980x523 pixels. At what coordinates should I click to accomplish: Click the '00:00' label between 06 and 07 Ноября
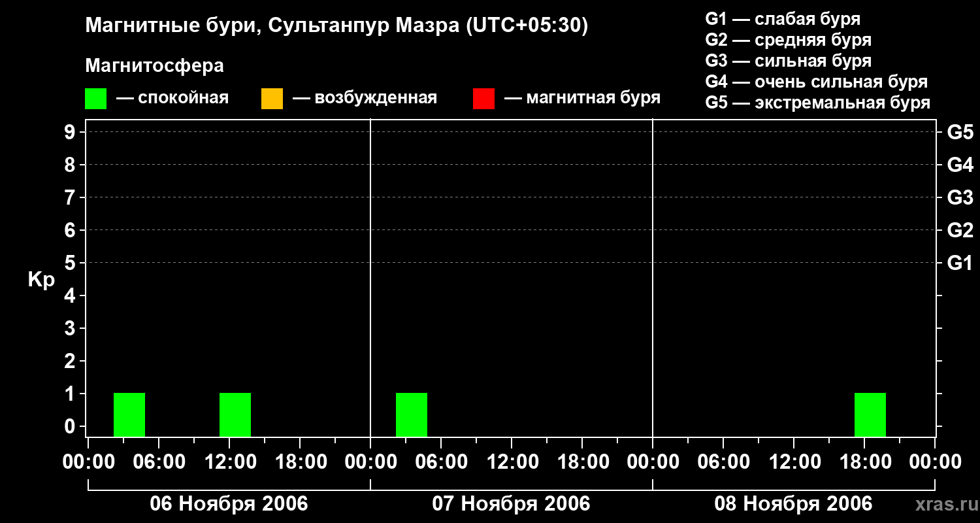pyautogui.click(x=370, y=462)
